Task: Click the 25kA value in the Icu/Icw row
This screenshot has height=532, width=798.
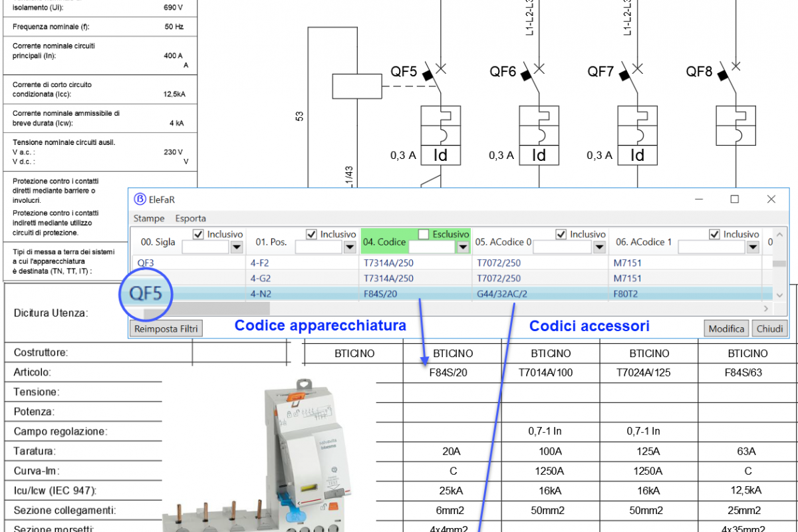Action: 451,491
